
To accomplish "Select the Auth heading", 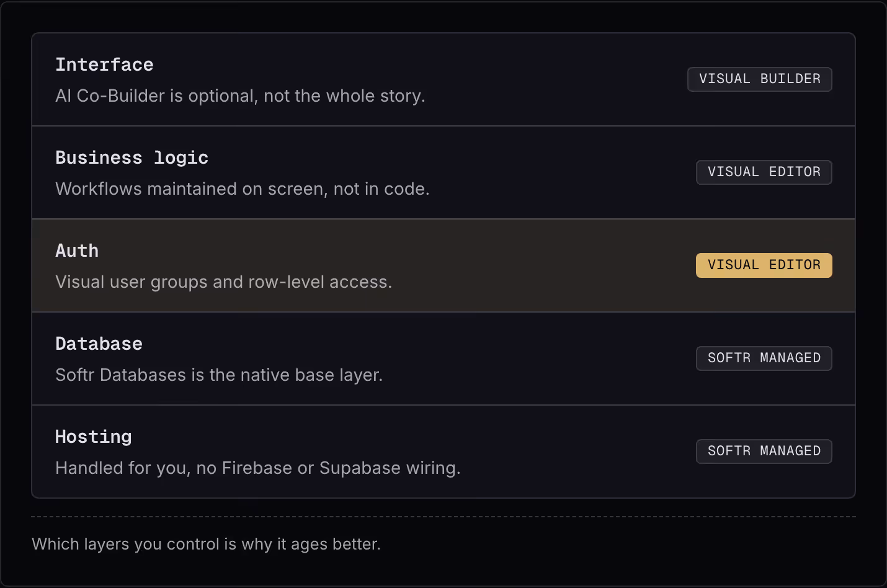I will [77, 251].
